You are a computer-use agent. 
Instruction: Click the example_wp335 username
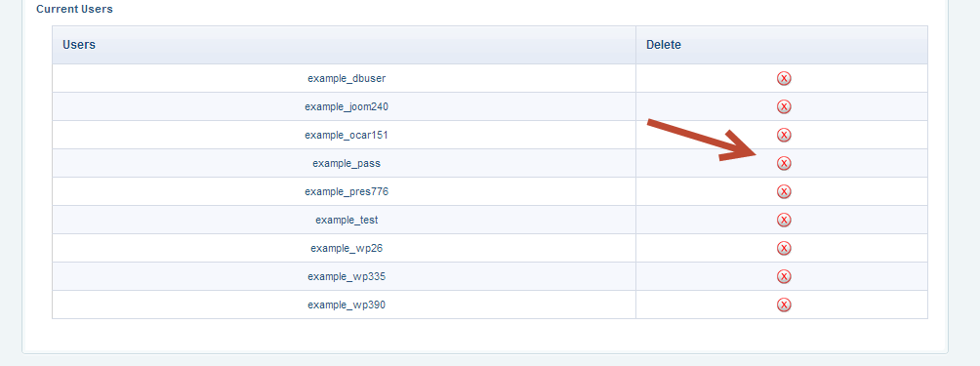pyautogui.click(x=347, y=276)
